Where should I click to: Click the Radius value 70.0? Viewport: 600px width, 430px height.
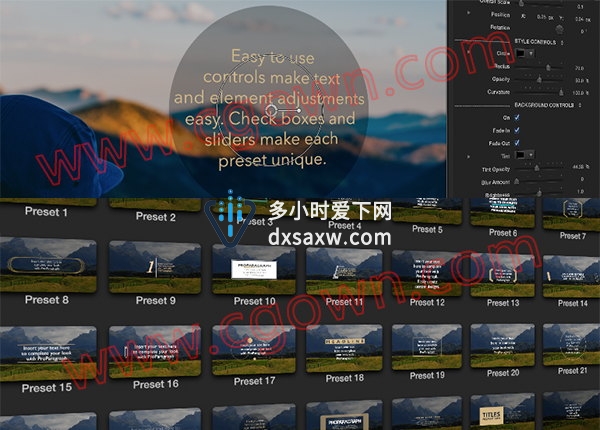(x=579, y=68)
